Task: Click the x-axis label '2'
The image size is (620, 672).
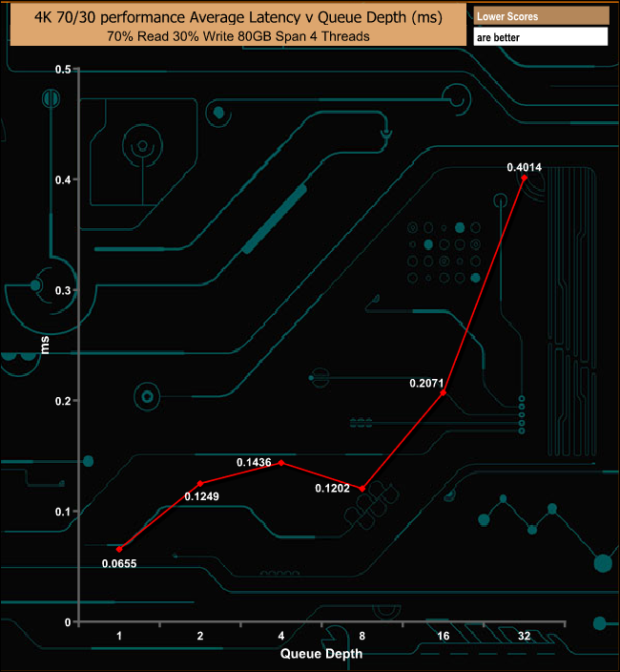Action: click(x=200, y=636)
